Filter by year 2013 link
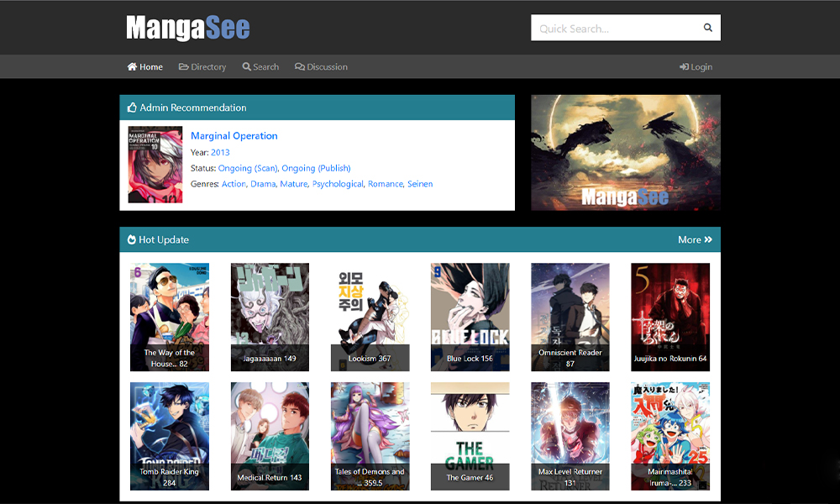Viewport: 840px width, 504px height. tap(220, 153)
